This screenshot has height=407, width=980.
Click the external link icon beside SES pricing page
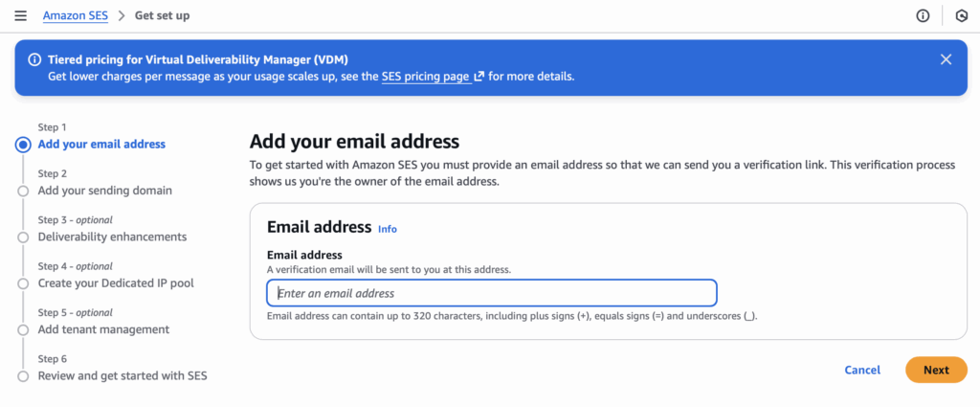[479, 77]
